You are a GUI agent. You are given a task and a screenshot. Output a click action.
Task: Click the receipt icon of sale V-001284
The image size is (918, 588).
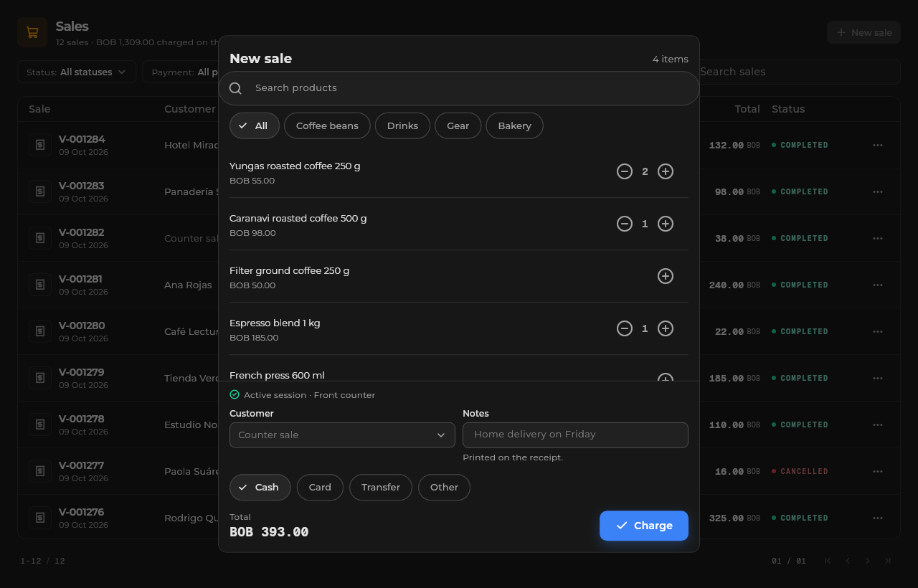[x=40, y=145]
